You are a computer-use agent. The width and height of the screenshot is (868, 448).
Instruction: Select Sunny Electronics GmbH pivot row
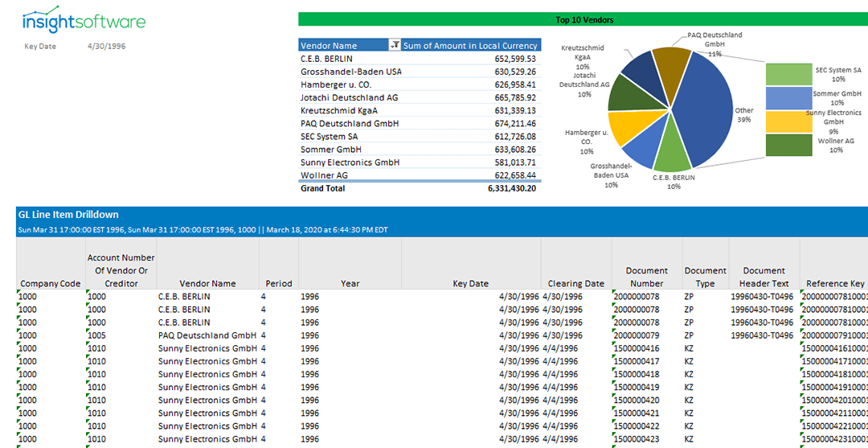(x=420, y=162)
